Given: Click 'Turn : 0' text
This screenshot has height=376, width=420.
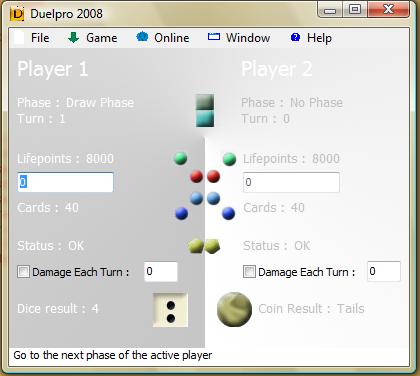Looking at the screenshot, I should coord(266,119).
